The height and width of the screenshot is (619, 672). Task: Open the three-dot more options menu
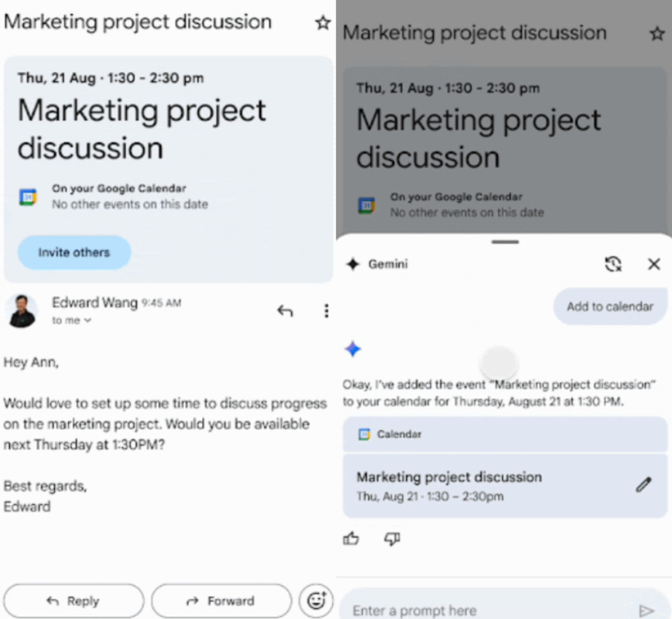[326, 310]
